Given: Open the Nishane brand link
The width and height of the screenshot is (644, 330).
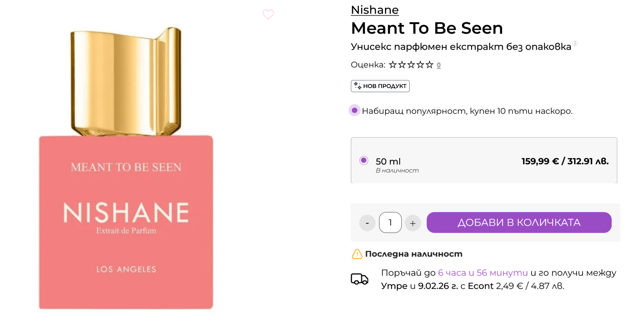Looking at the screenshot, I should click(375, 10).
